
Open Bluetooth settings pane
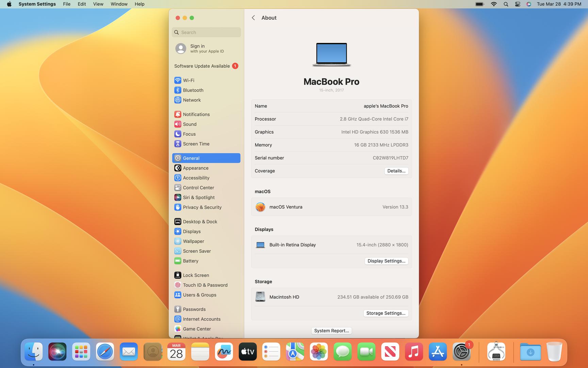(206, 90)
